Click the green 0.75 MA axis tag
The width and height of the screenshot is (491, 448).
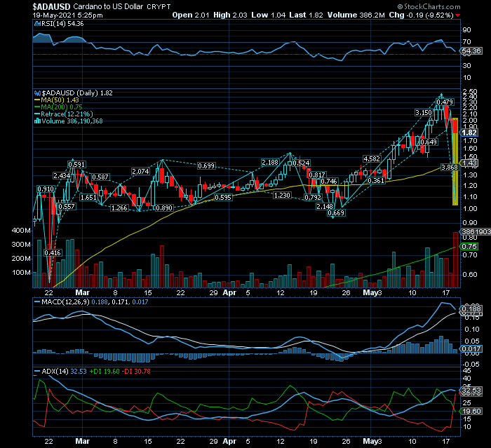tap(469, 246)
